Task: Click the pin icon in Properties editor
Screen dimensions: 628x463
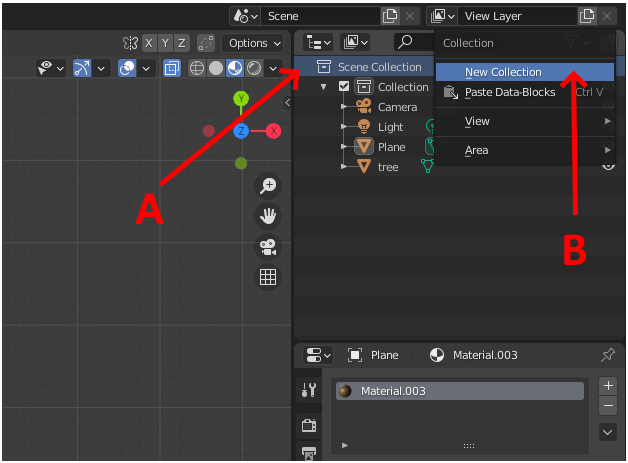Action: [x=608, y=355]
